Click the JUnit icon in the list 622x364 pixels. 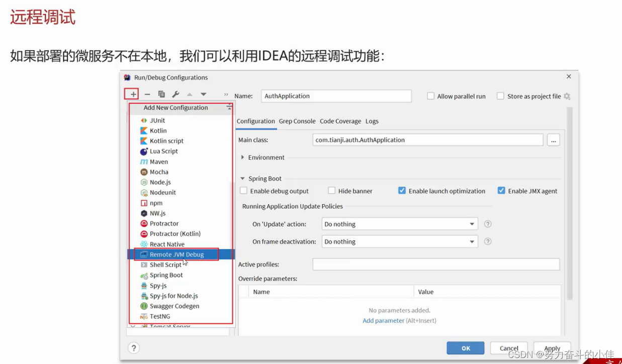point(144,121)
